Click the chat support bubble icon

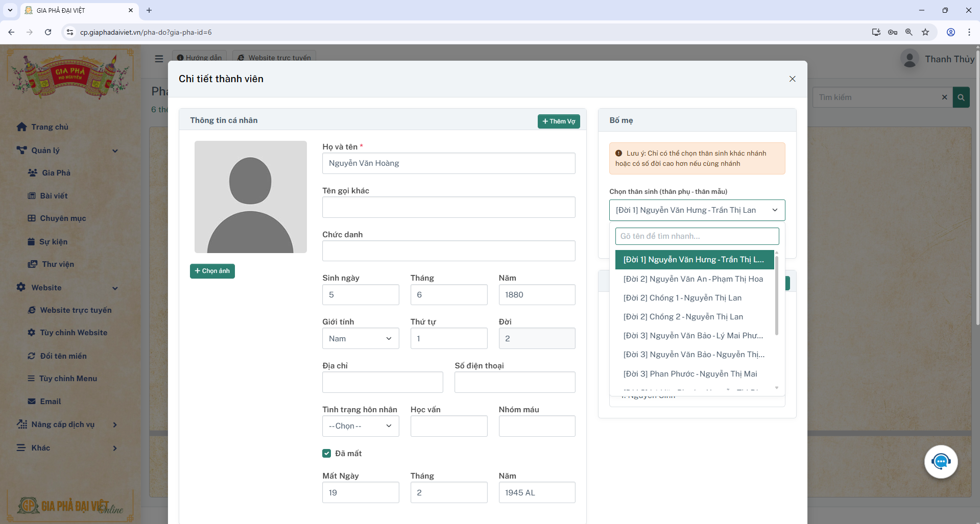pos(941,462)
